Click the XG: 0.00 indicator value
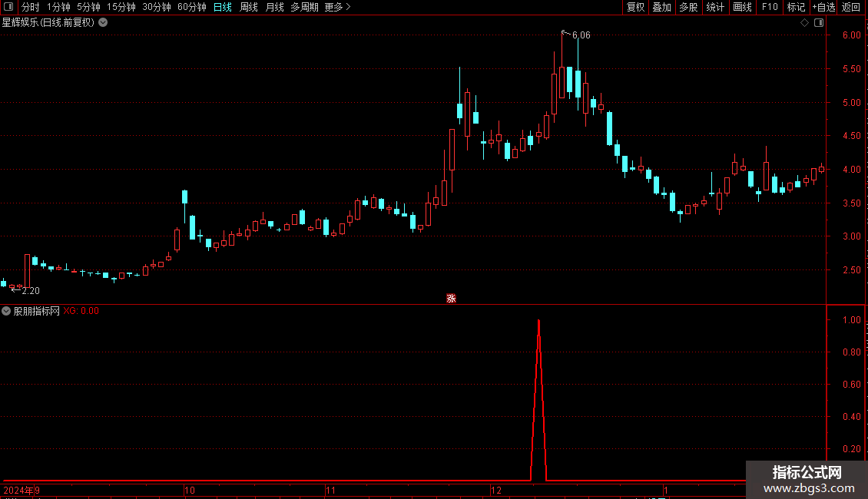Screen dimensions: 868x499 81,311
